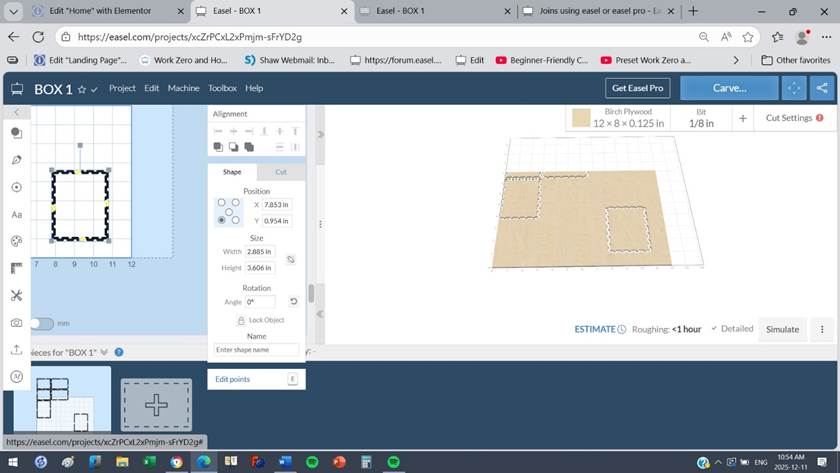
Task: Open the three-dot menu next to Simulate
Action: pyautogui.click(x=822, y=329)
